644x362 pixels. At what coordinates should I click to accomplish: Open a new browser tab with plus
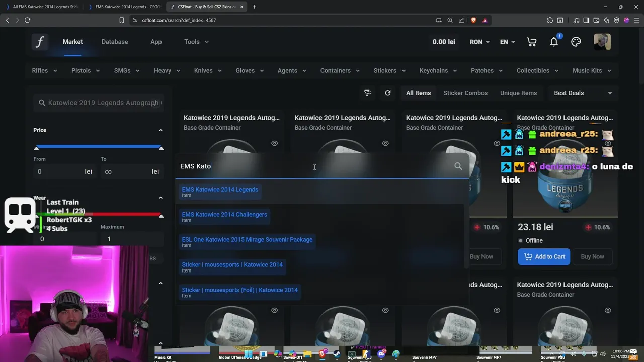[x=254, y=7]
